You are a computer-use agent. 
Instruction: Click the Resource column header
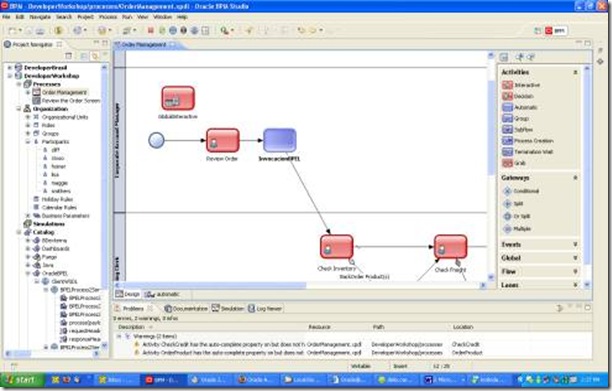(x=319, y=327)
